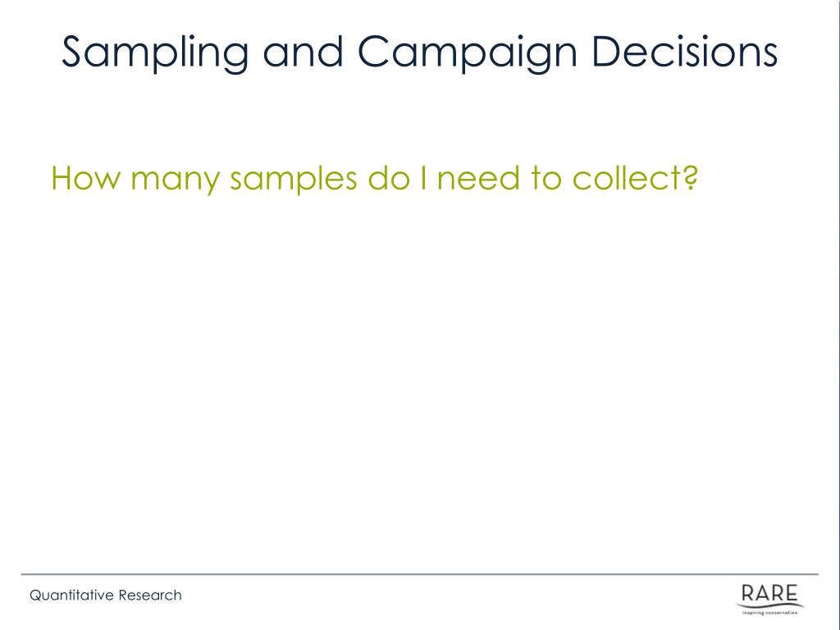
Task: Click the horizontal footer divider line
Action: click(x=420, y=574)
